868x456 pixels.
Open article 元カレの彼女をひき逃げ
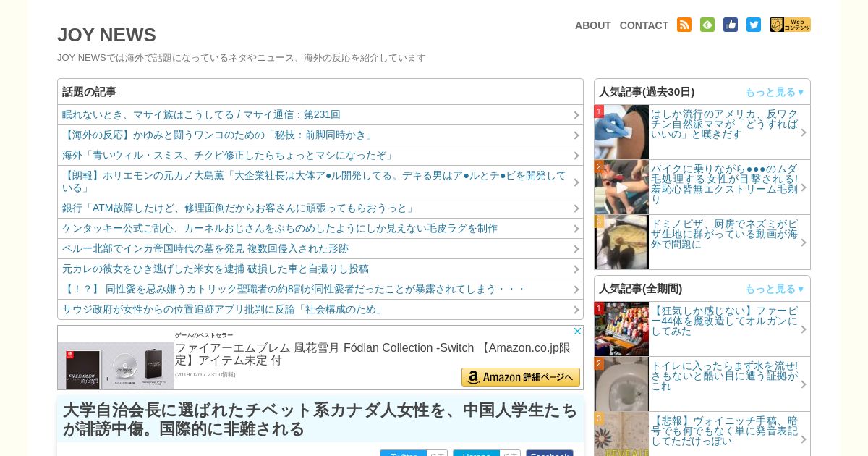click(216, 269)
